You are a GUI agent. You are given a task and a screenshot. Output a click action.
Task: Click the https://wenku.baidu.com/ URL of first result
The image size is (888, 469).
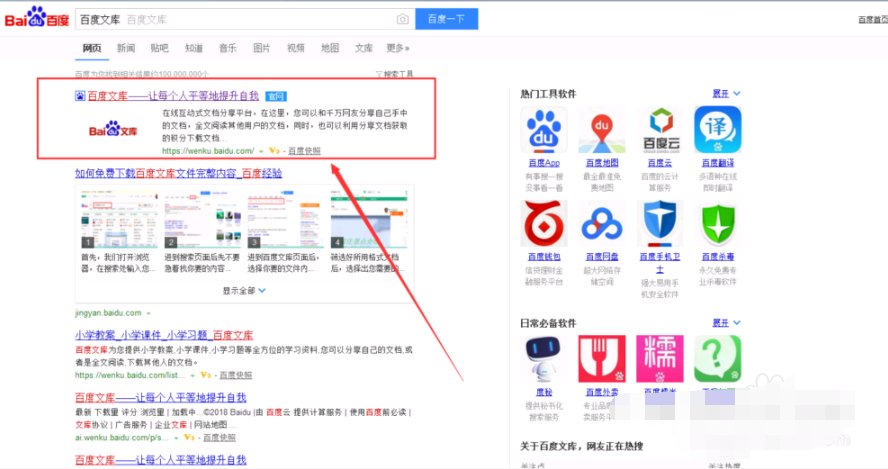[208, 151]
